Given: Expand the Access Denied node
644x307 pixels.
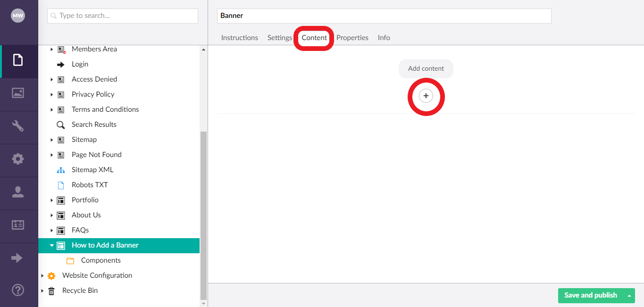Looking at the screenshot, I should 51,80.
